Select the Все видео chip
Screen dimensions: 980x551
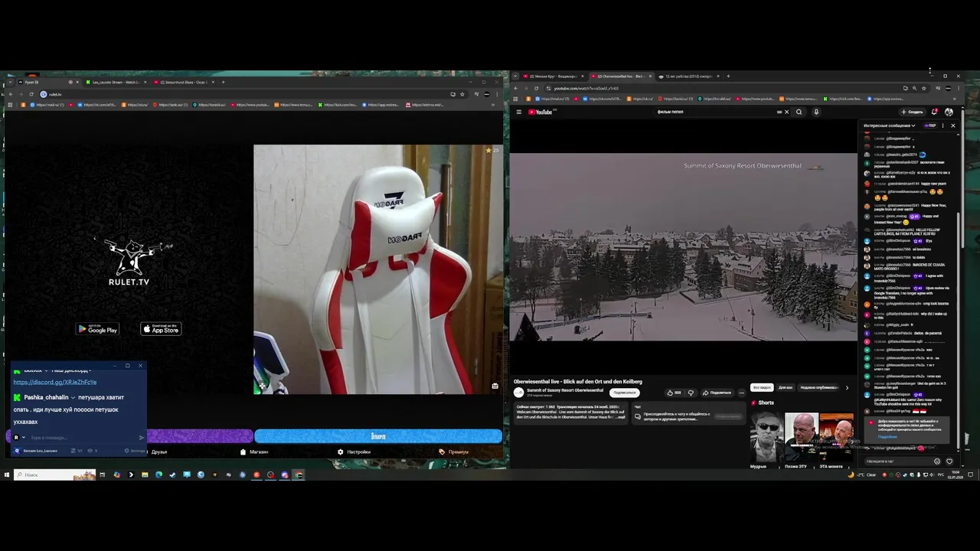(x=761, y=387)
